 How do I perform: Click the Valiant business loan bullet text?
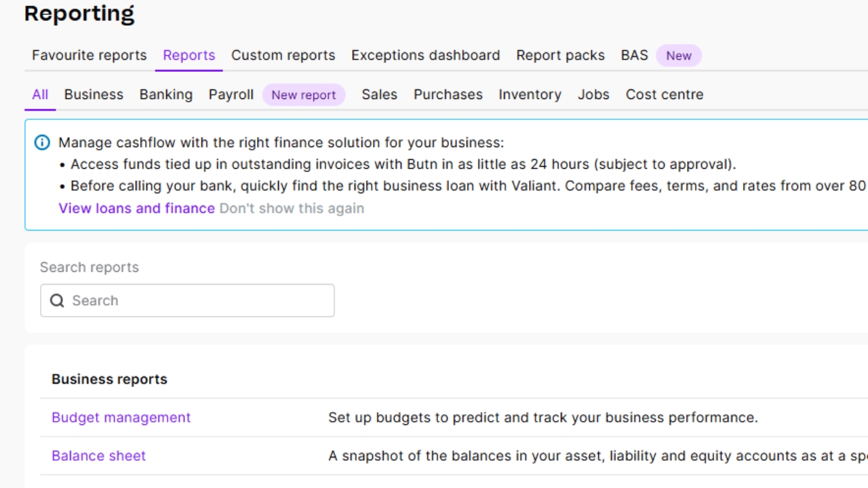(x=469, y=186)
